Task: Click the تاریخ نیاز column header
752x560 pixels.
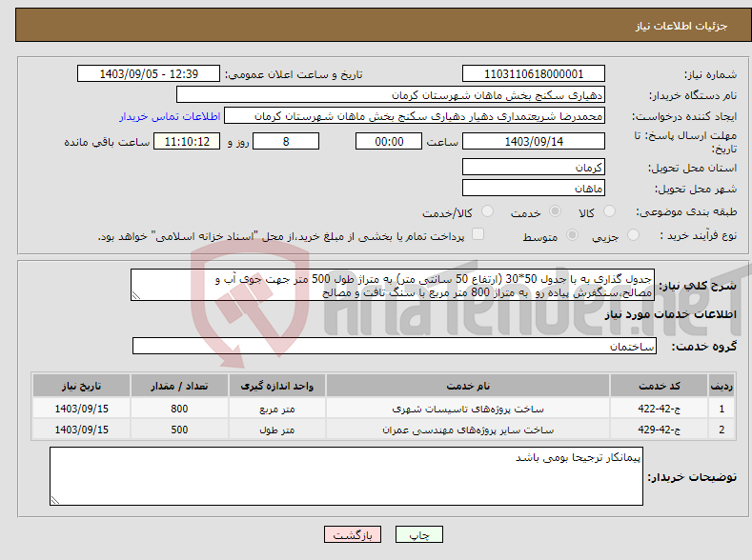Action: 82,386
